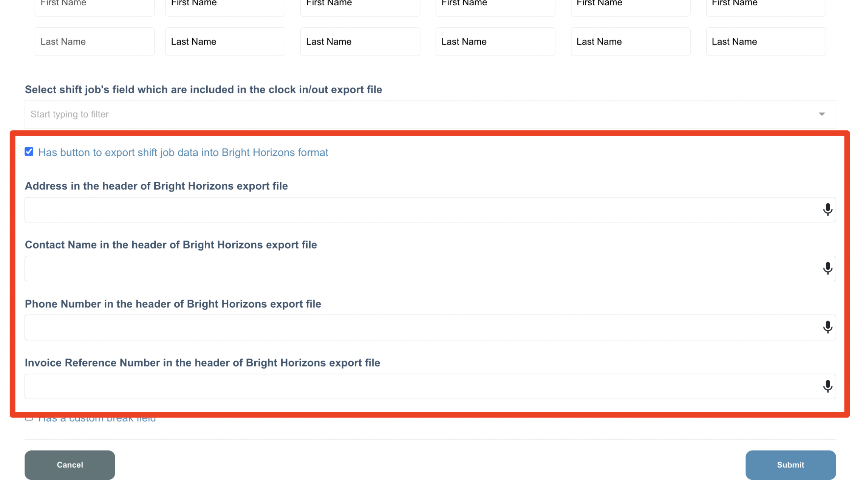Focus the Address header input field

[x=430, y=210]
